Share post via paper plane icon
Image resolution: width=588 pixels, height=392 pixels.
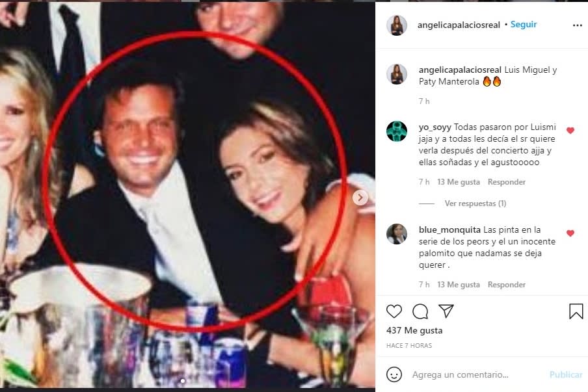tap(446, 311)
